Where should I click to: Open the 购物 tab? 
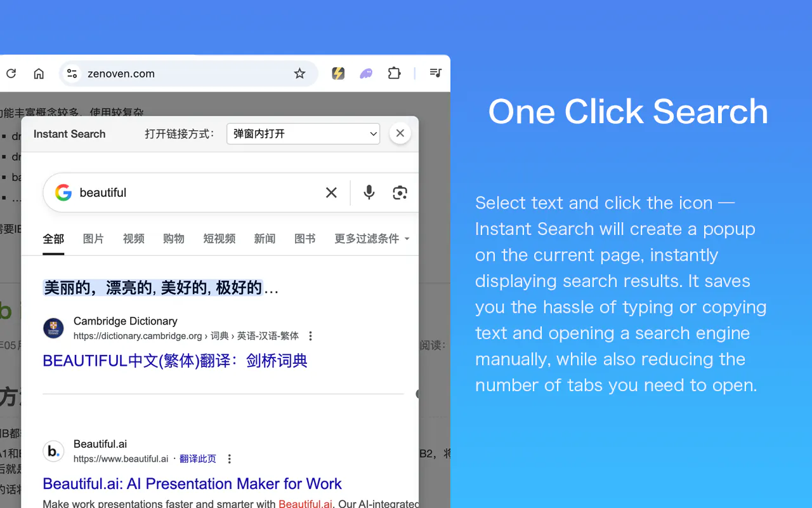[x=174, y=239]
